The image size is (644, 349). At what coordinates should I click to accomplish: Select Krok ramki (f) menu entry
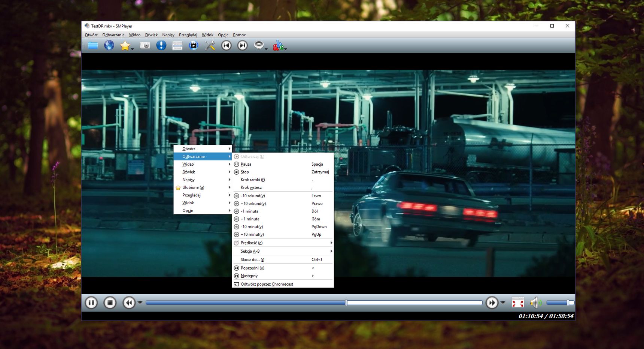click(x=283, y=180)
